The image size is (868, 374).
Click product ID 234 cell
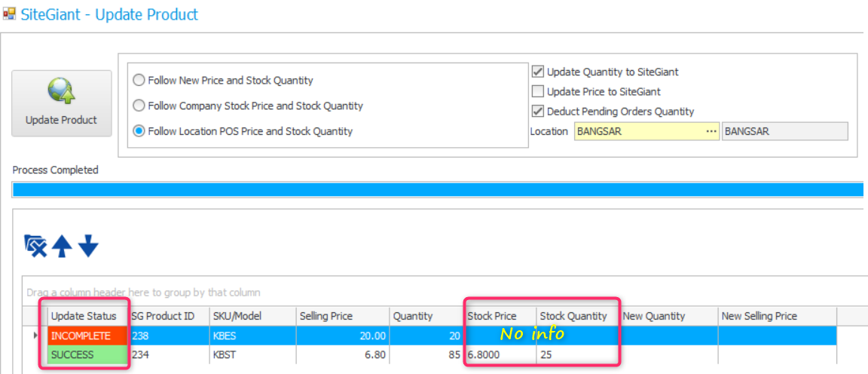(169, 354)
